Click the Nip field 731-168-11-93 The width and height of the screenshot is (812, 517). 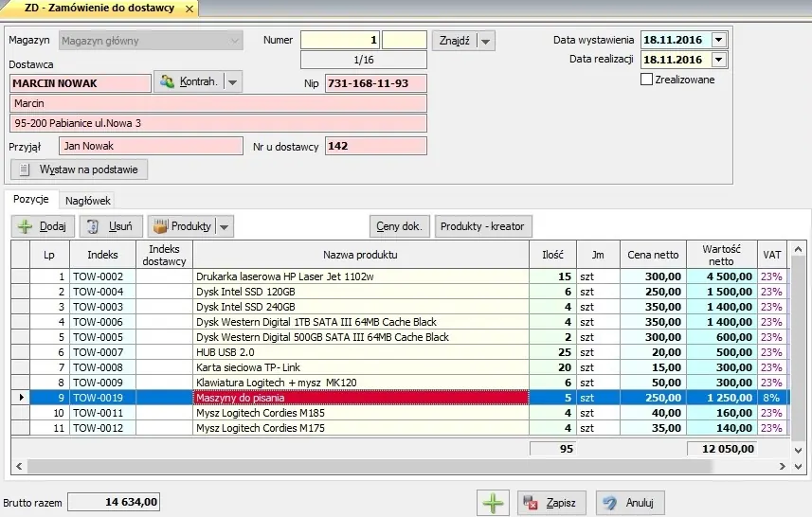tap(376, 83)
